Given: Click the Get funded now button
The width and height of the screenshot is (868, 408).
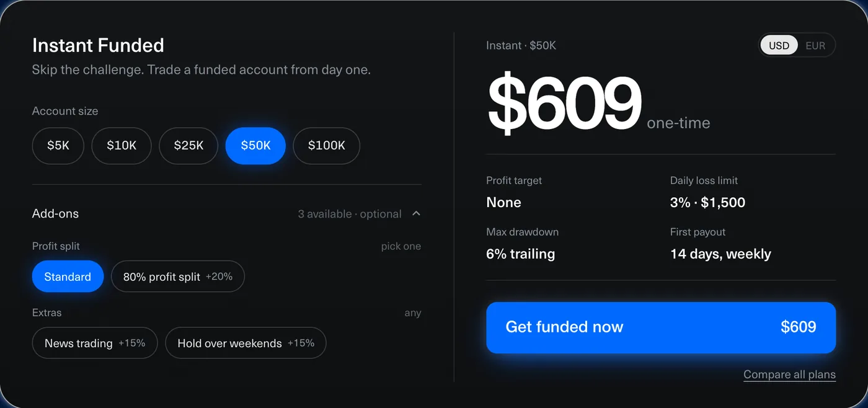Looking at the screenshot, I should pos(661,327).
